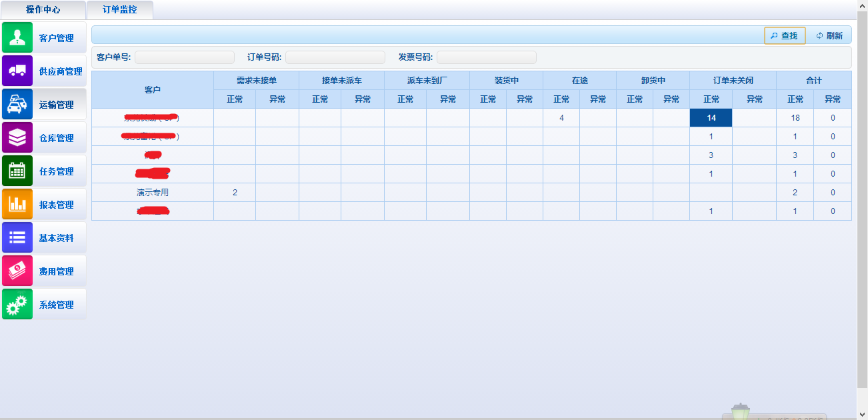Click the highlighted 14 cell under 订单未关闭
This screenshot has width=868, height=420.
coord(711,118)
